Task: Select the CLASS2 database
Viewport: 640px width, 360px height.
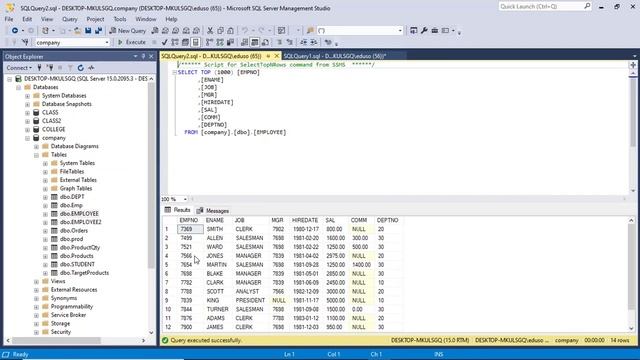Action: click(x=51, y=121)
